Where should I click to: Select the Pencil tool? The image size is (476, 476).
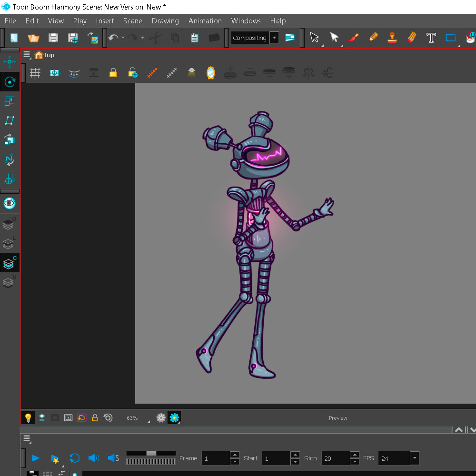[x=373, y=38]
